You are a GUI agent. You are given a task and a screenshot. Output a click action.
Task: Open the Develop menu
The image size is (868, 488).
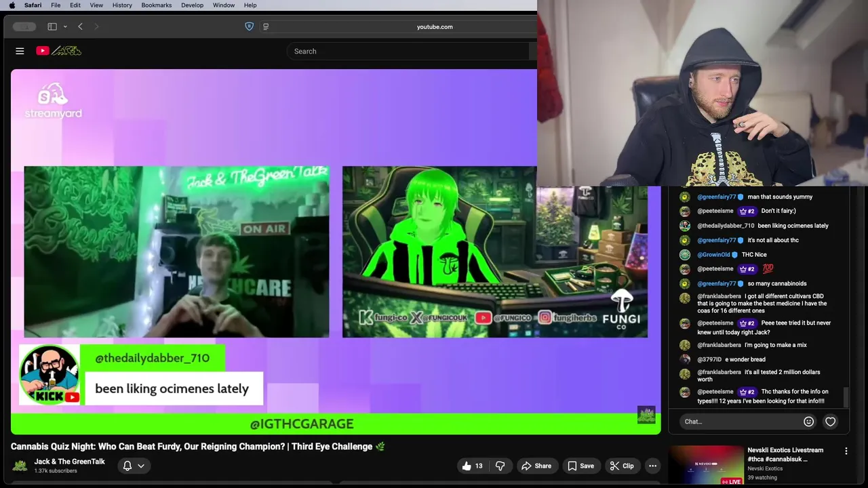tap(192, 5)
